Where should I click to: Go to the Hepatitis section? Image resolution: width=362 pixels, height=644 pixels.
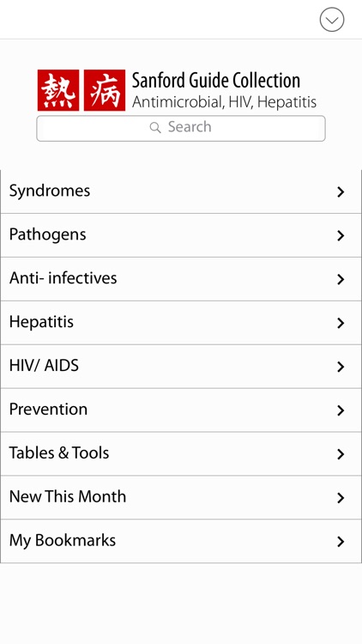181,323
